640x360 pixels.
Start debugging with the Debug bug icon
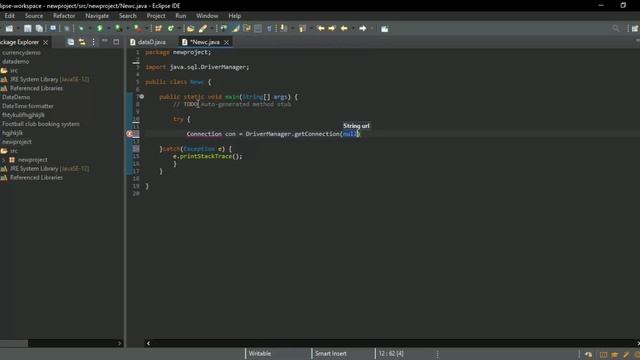tap(81, 28)
